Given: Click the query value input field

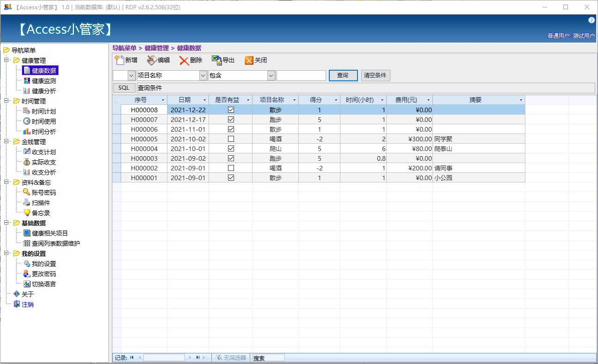Looking at the screenshot, I should (301, 75).
